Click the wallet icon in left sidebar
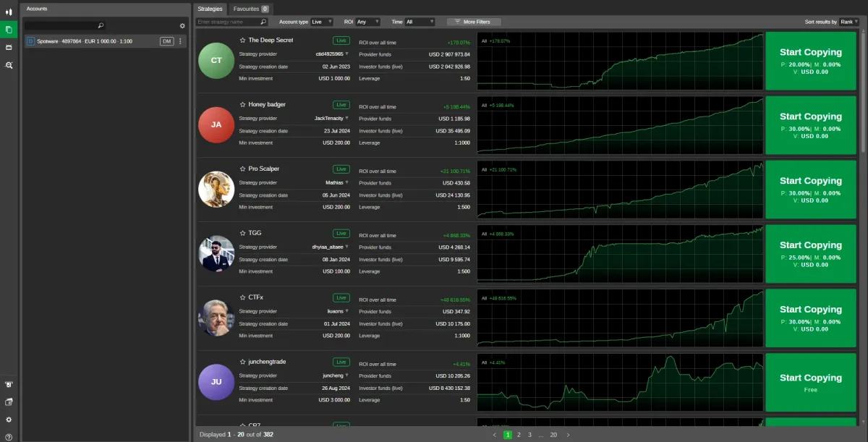Viewport: 868px width, 442px height. pyautogui.click(x=9, y=401)
